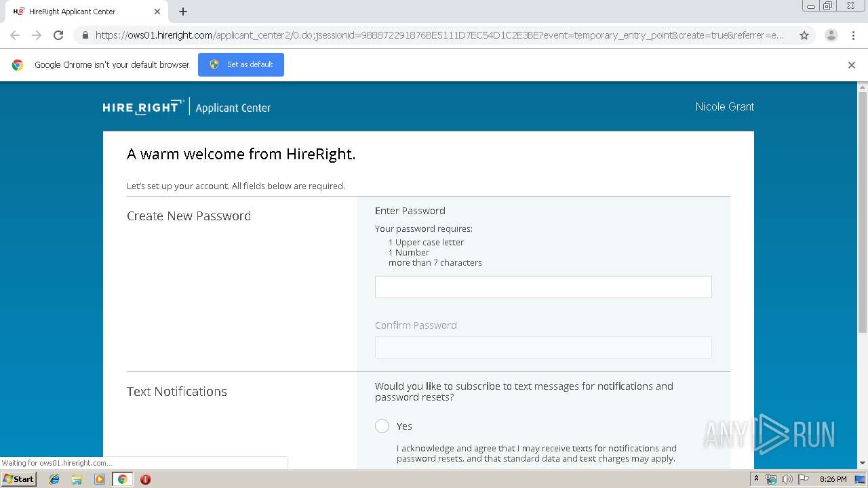868x488 pixels.
Task: Click the network tray icon
Action: pyautogui.click(x=771, y=479)
